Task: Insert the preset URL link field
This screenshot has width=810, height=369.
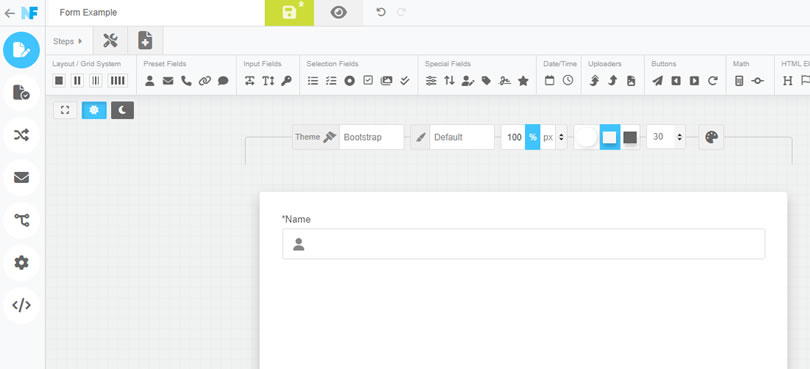Action: coord(205,81)
